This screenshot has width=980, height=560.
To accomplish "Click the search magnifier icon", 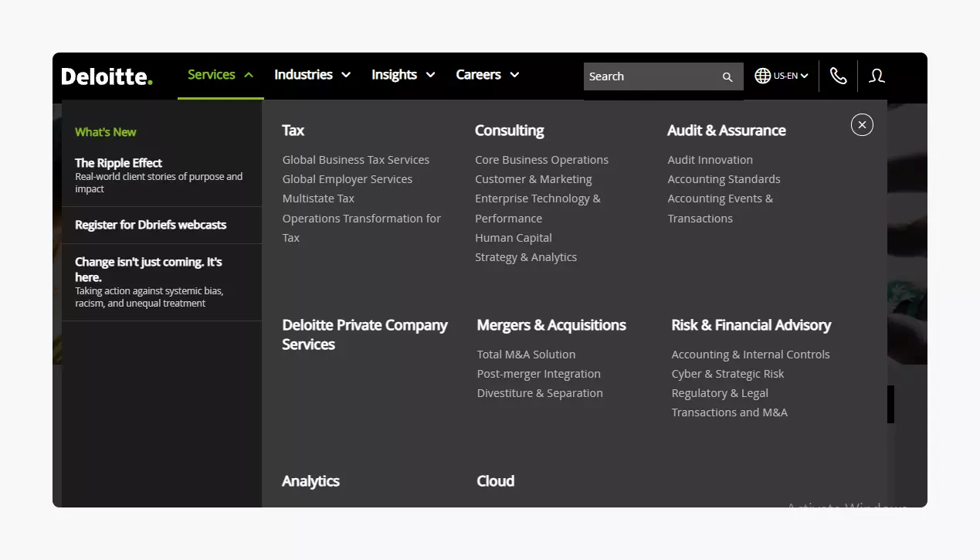I will click(x=727, y=76).
